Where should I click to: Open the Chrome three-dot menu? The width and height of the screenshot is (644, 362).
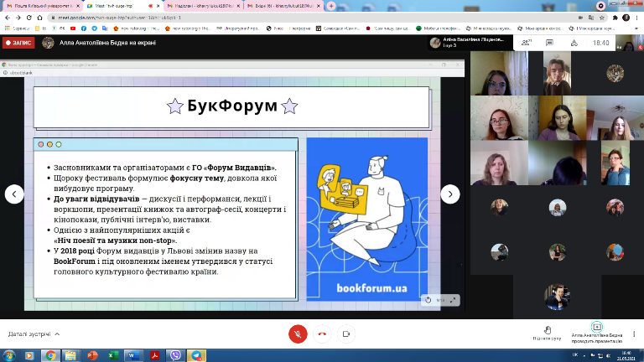coord(637,18)
